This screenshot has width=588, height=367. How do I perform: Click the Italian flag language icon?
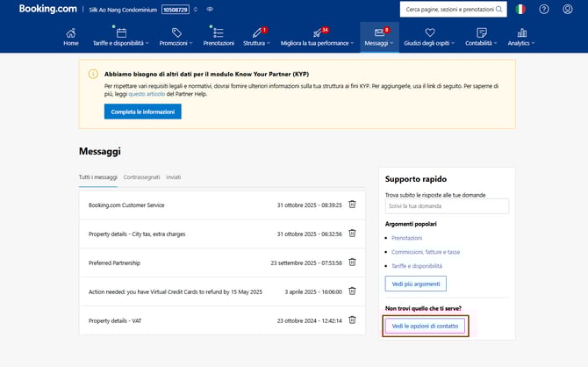pyautogui.click(x=521, y=9)
